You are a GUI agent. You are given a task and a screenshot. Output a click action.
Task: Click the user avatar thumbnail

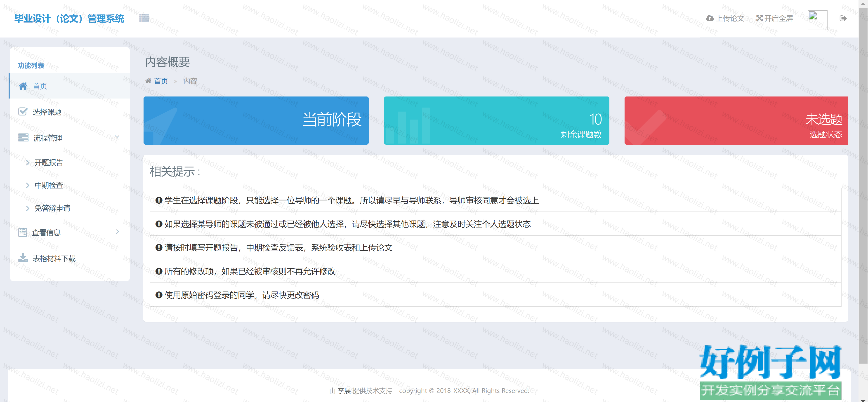click(x=817, y=19)
